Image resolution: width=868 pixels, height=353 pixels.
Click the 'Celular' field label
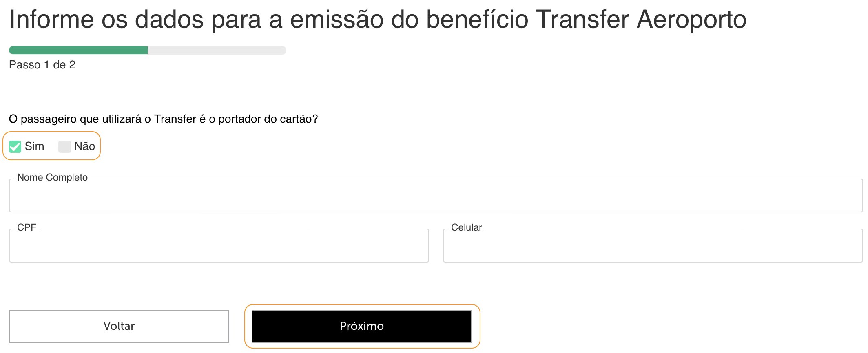tap(466, 227)
